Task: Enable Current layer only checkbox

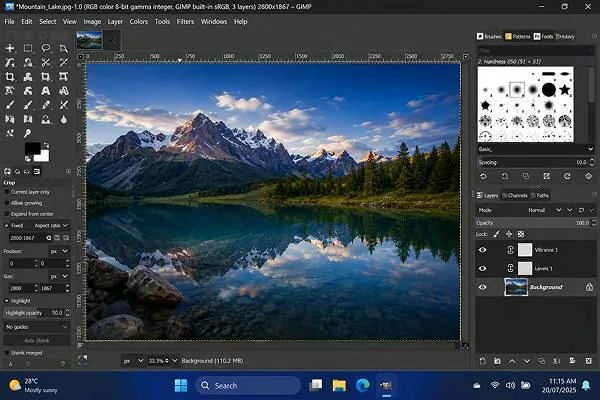Action: (7, 192)
